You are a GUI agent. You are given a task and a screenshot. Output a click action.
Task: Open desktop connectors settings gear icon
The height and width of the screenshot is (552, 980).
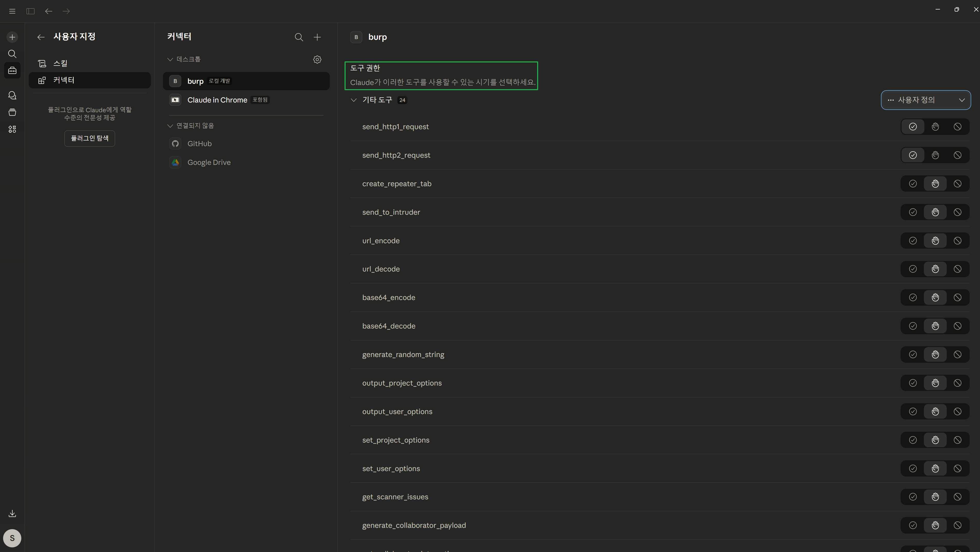tap(317, 59)
